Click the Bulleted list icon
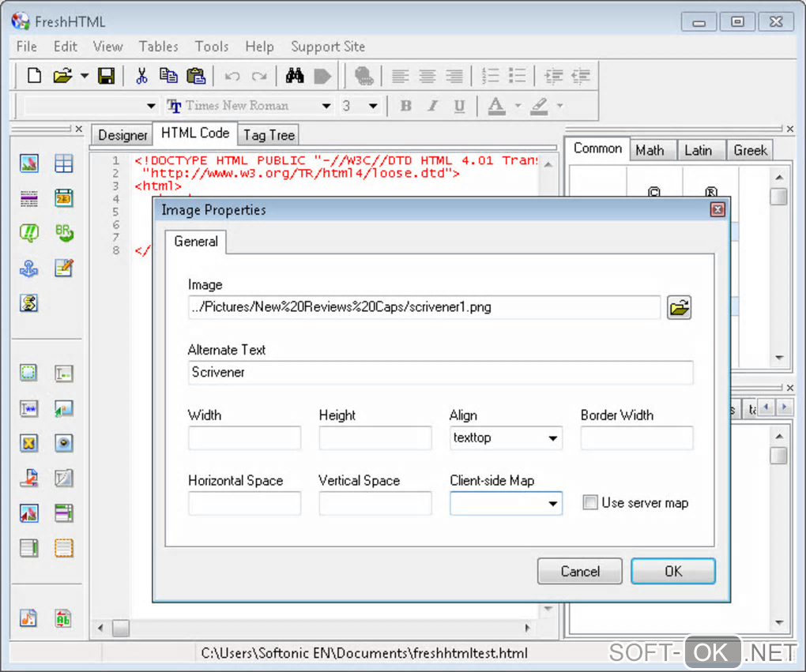Image resolution: width=806 pixels, height=672 pixels. pos(517,76)
